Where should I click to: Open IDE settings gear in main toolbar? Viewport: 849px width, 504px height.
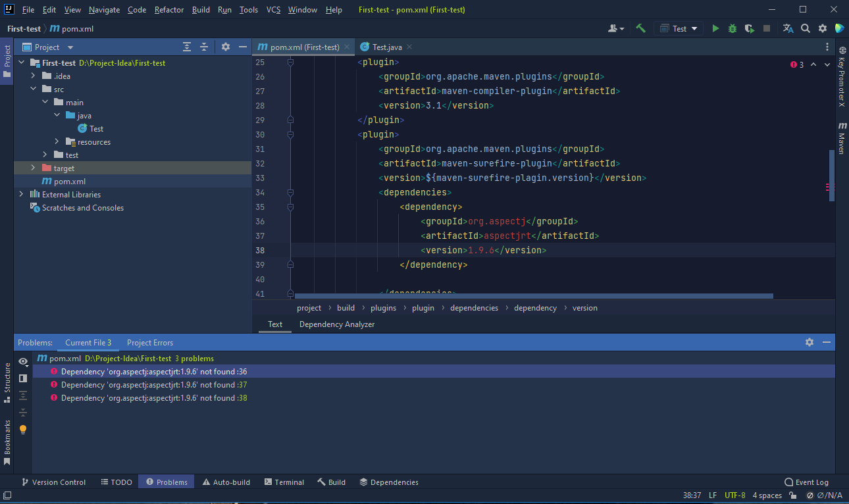[823, 29]
